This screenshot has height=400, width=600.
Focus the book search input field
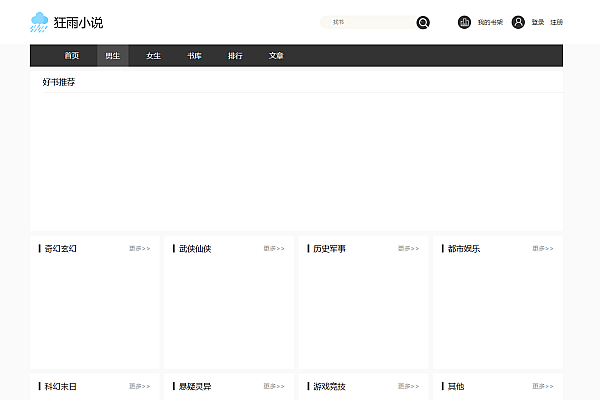(x=367, y=22)
